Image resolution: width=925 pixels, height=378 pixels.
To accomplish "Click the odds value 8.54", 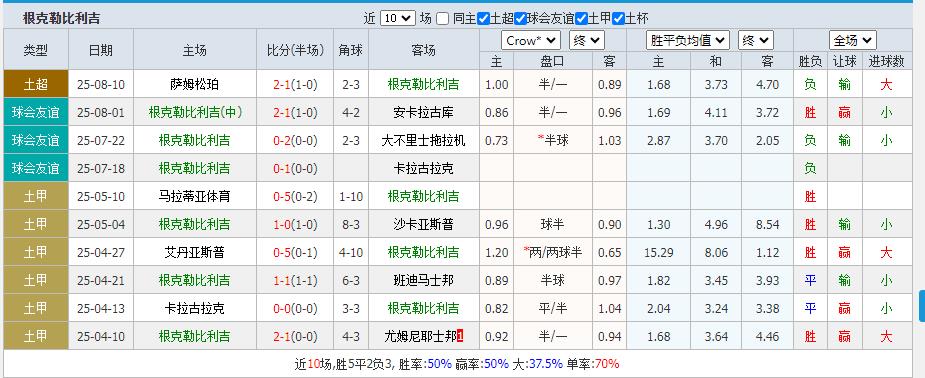I will [x=767, y=224].
